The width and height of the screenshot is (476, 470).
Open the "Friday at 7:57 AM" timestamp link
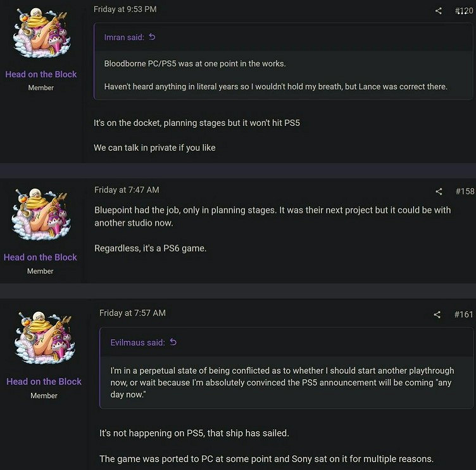132,312
